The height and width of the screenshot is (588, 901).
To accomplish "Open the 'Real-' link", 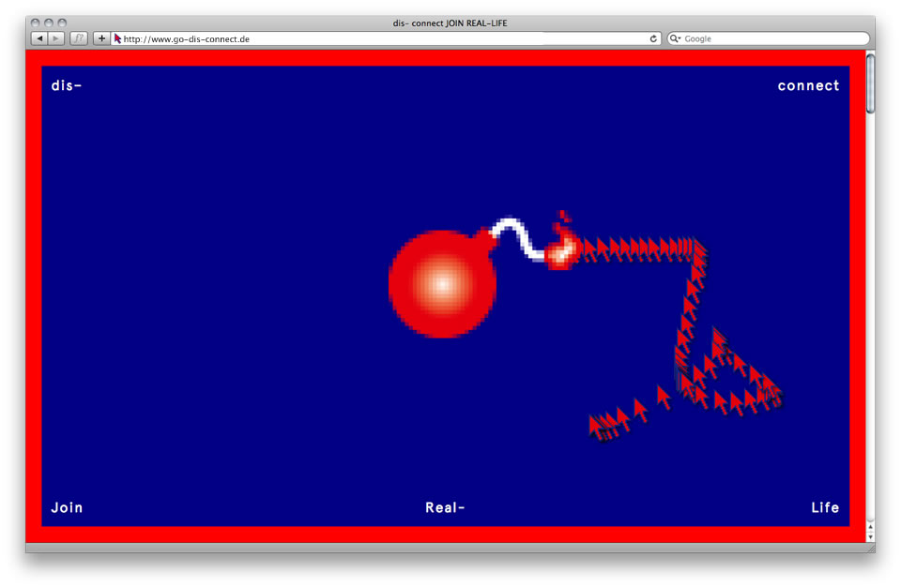I will point(445,507).
